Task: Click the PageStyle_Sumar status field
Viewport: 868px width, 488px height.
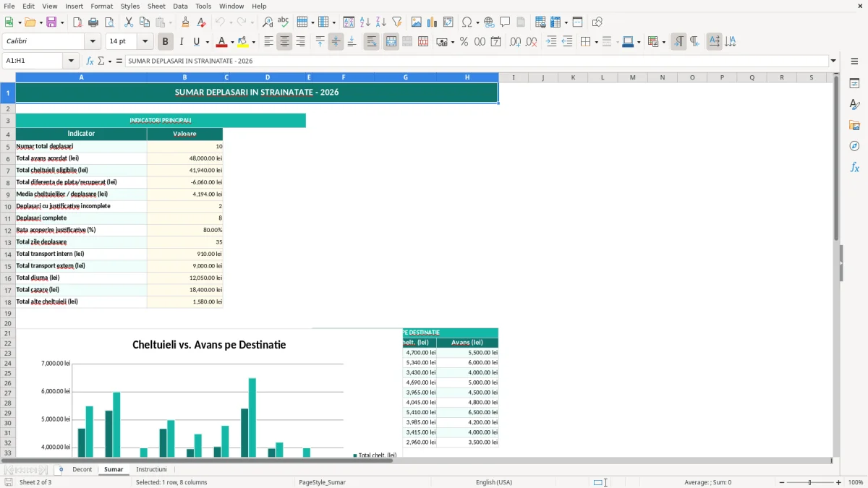Action: coord(322,482)
